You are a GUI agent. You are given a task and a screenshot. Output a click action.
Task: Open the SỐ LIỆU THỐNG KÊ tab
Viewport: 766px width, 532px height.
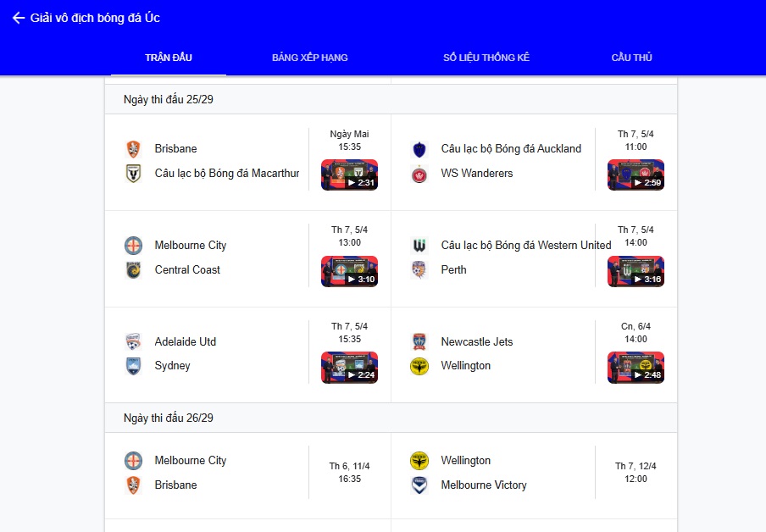coord(486,58)
